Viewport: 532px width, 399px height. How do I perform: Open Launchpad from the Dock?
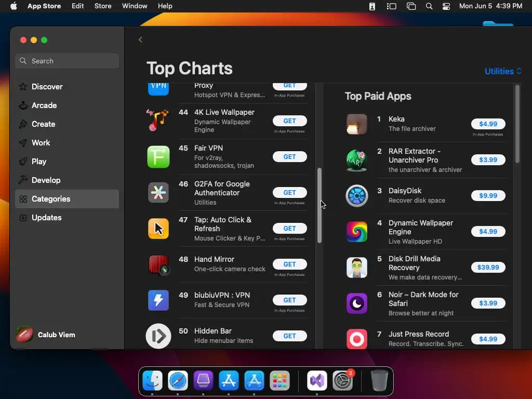(x=280, y=380)
